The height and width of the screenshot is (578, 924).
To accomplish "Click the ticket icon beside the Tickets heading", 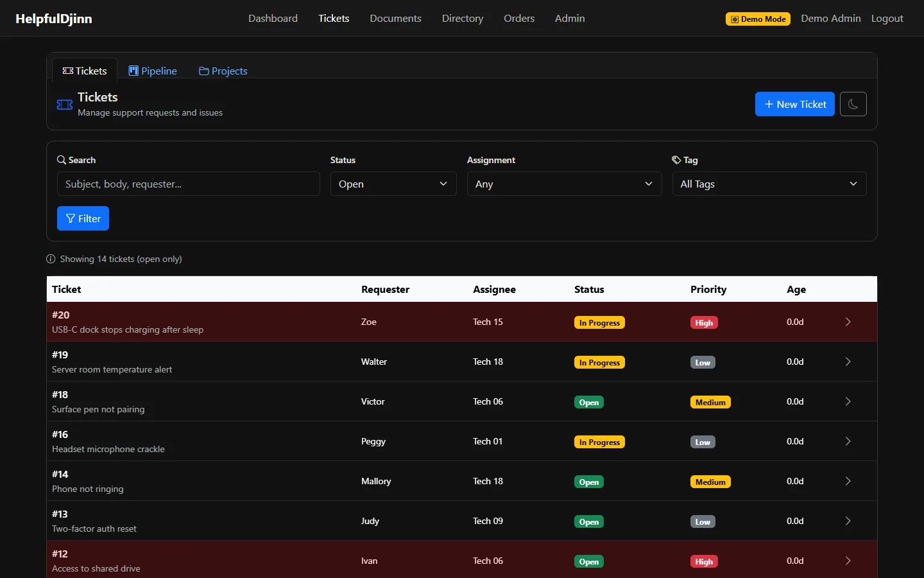I will pos(65,105).
